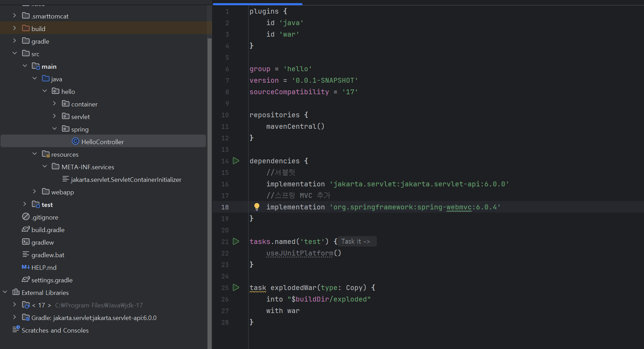Screen dimensions: 644x349
Task: Click the build.gradle elephant icon
Action: point(26,229)
